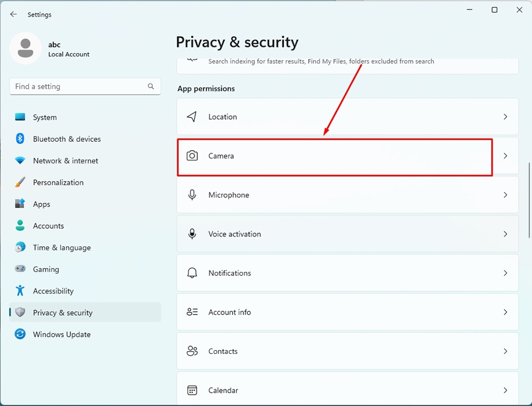The image size is (532, 406).
Task: Open Calendar permissions via chevron
Action: tap(505, 390)
